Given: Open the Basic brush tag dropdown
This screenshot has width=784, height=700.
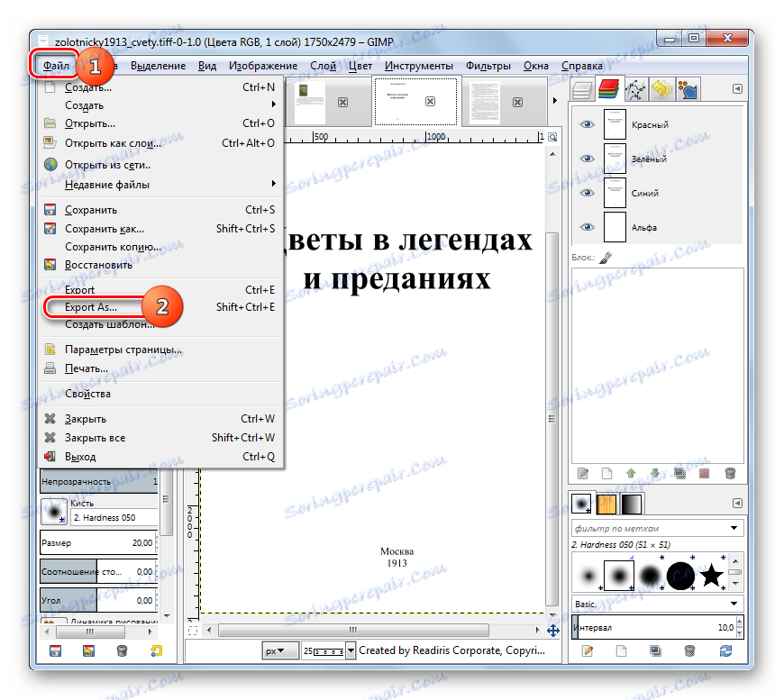Looking at the screenshot, I should [734, 604].
